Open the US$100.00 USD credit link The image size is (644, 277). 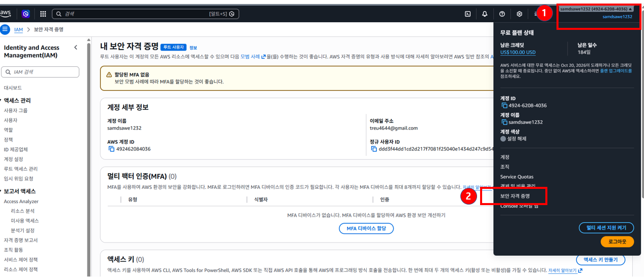518,53
